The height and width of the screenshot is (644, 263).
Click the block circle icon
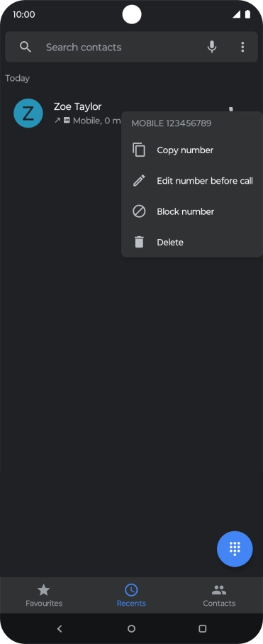pyautogui.click(x=139, y=211)
